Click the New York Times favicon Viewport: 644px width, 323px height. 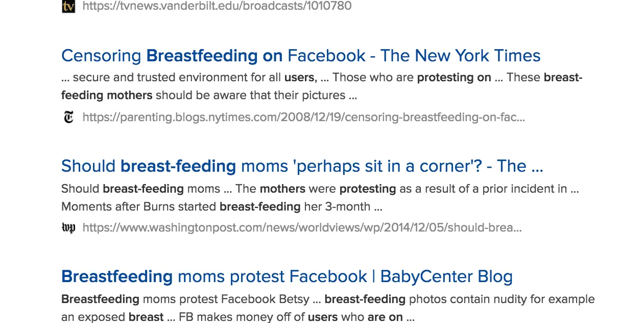click(x=68, y=117)
